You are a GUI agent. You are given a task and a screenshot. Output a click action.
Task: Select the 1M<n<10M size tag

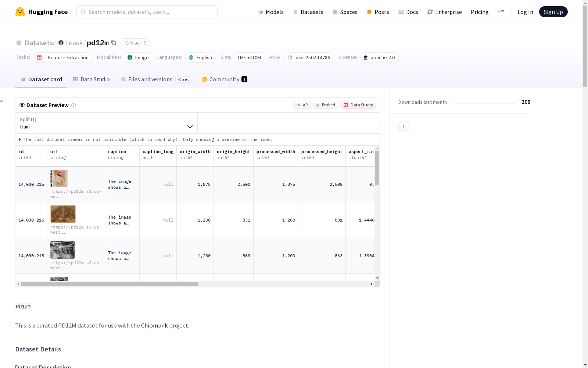(x=249, y=57)
